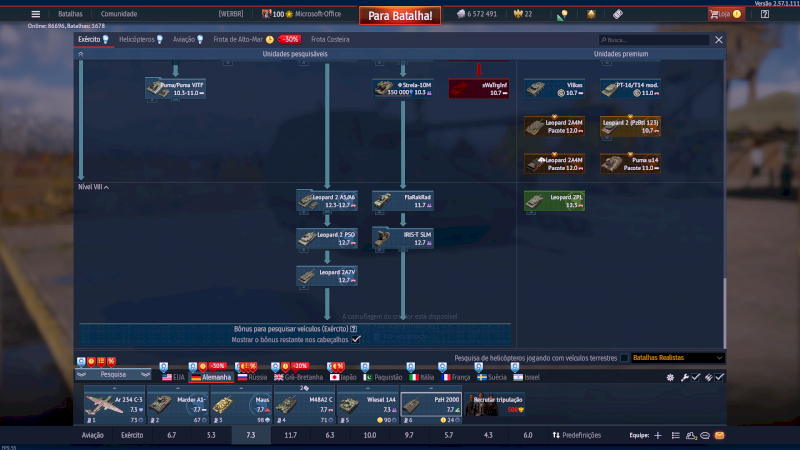This screenshot has width=800, height=450.
Task: Open the crew slot gear settings icon
Action: (670, 378)
